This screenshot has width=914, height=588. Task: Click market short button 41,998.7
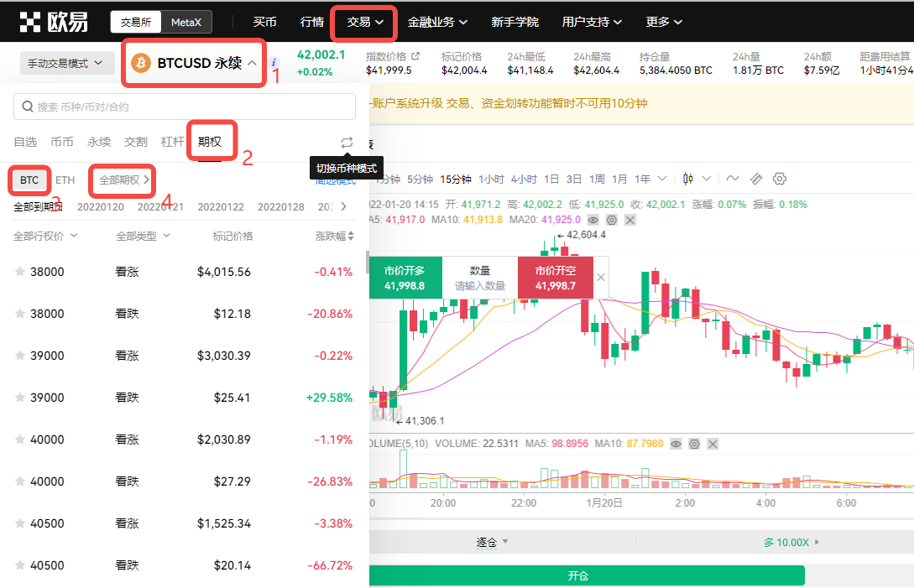coord(556,278)
